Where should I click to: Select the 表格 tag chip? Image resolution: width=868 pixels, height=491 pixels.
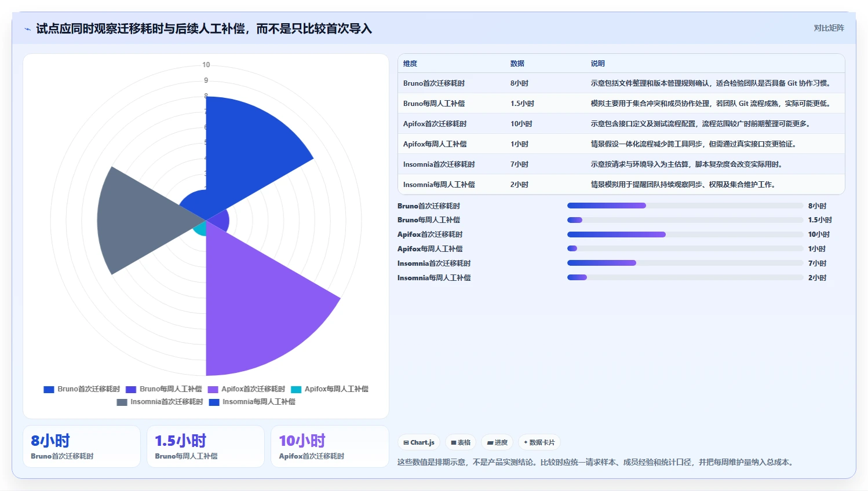[x=461, y=443]
